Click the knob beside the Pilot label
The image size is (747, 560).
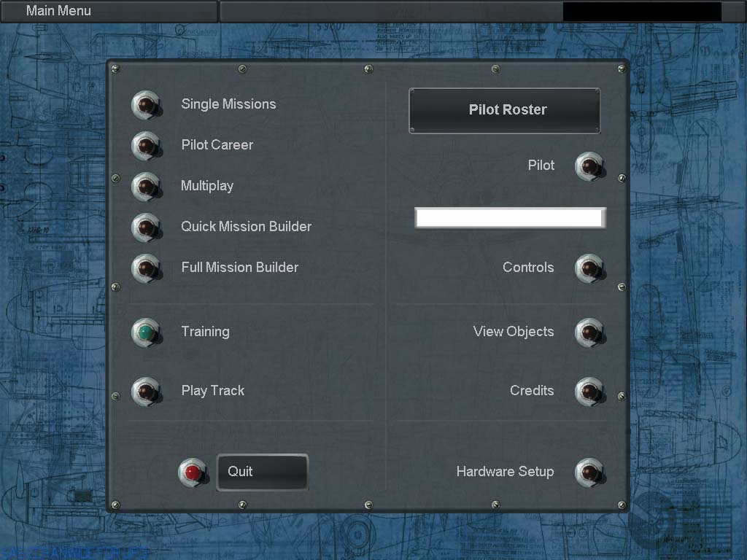(590, 167)
